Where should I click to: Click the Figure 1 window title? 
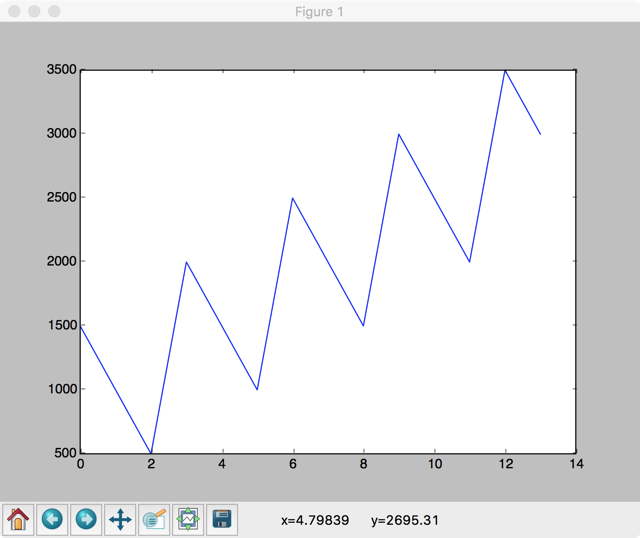point(319,12)
